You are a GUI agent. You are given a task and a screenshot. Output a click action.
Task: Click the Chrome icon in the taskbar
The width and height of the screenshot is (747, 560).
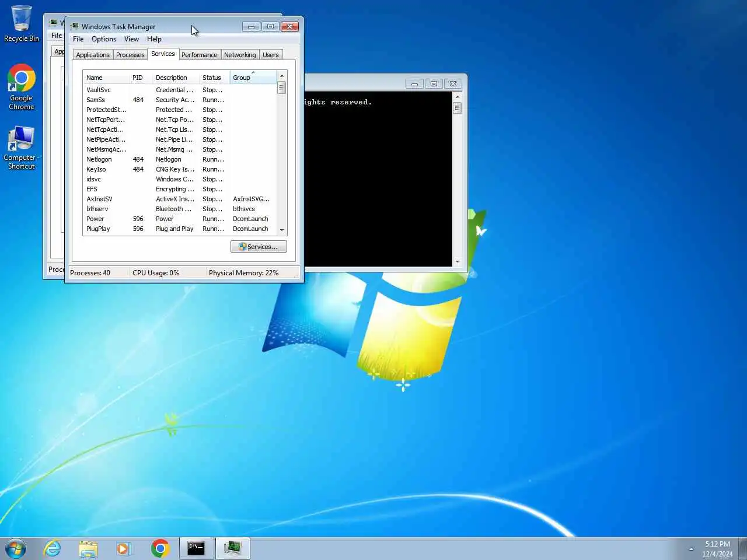160,548
